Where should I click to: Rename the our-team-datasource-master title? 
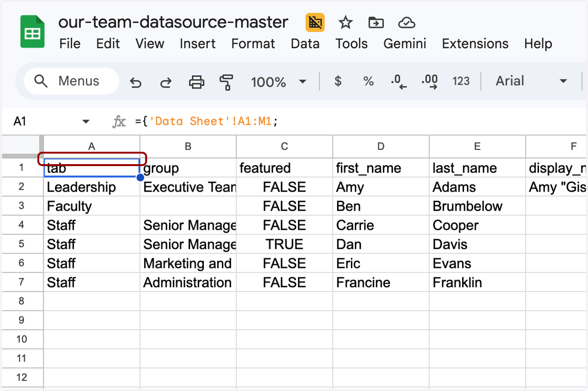click(173, 23)
